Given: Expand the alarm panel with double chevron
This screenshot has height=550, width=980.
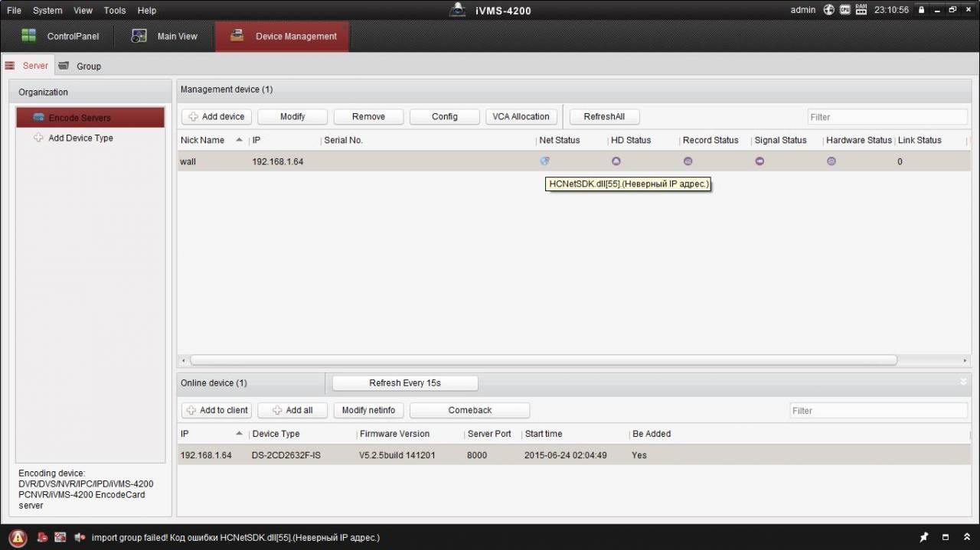Looking at the screenshot, I should click(966, 537).
